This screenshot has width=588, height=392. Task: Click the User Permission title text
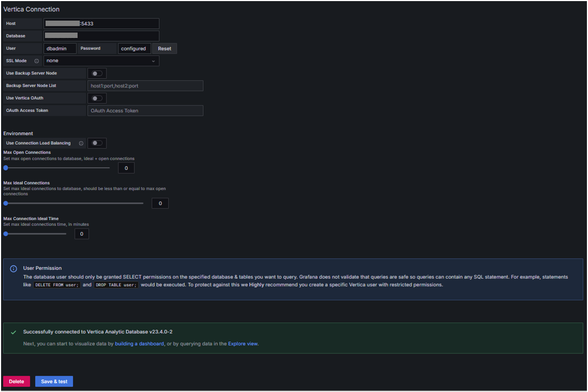tap(42, 268)
